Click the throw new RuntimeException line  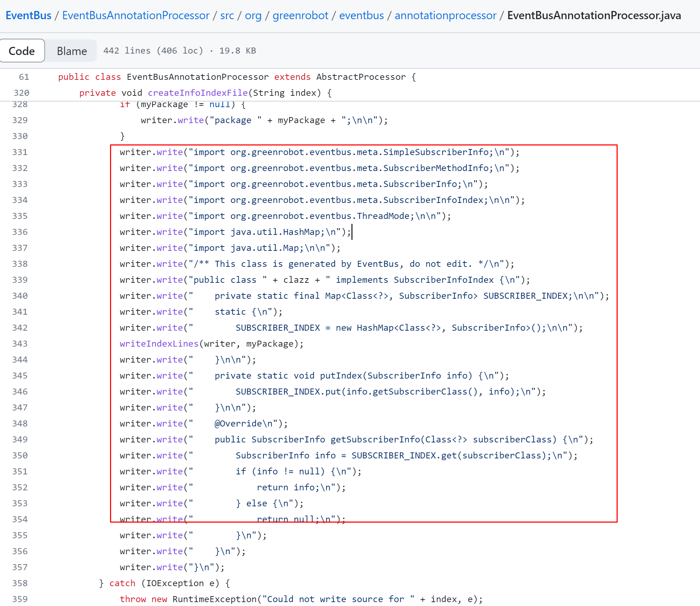tap(301, 599)
